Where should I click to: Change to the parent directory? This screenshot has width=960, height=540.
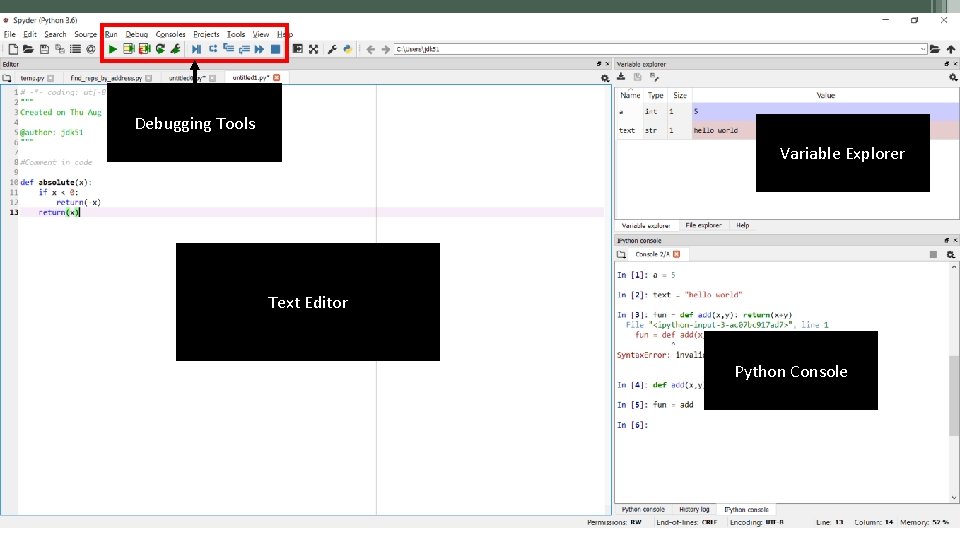[951, 49]
